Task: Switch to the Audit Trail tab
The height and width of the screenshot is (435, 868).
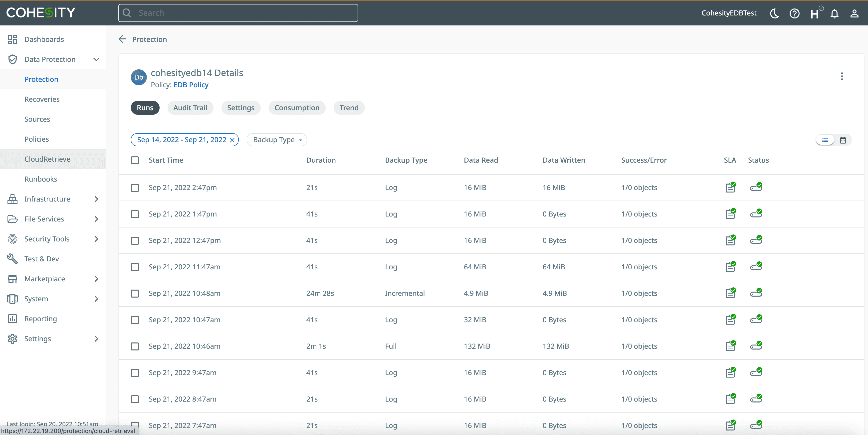Action: click(190, 108)
